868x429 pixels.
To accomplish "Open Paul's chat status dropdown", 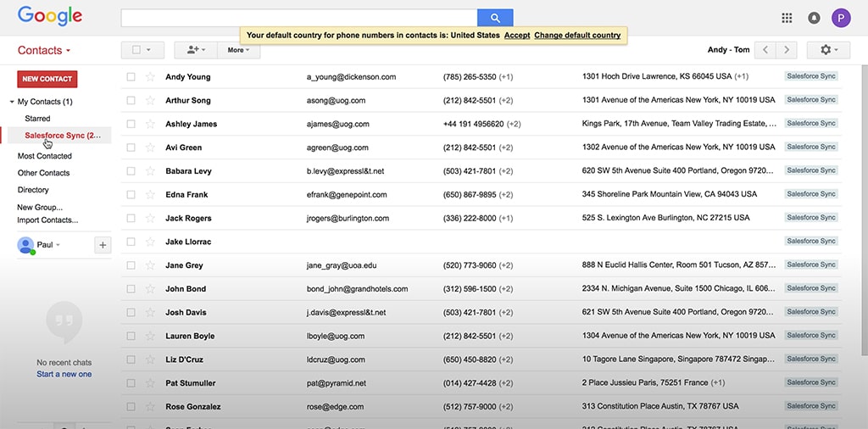I will click(x=58, y=245).
